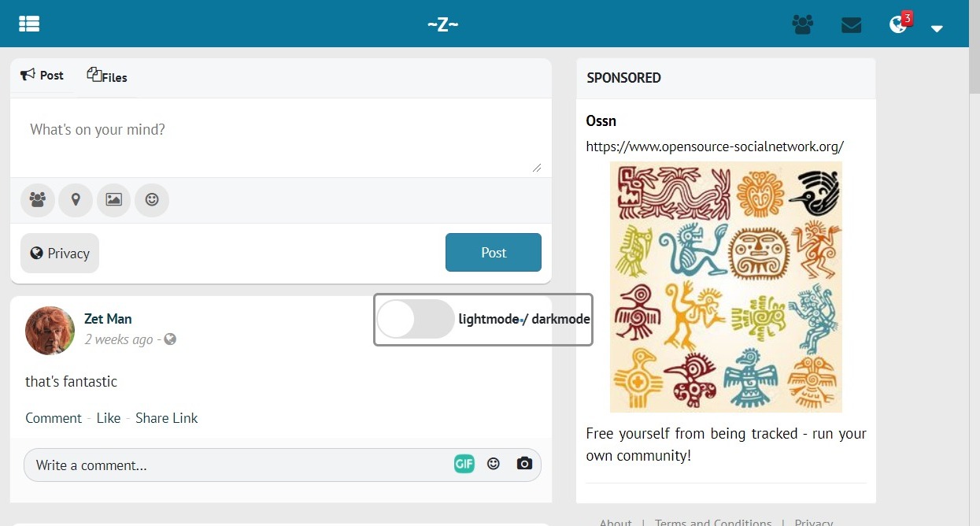Open Privacy selector button
Screen dimensions: 980x526
click(60, 253)
